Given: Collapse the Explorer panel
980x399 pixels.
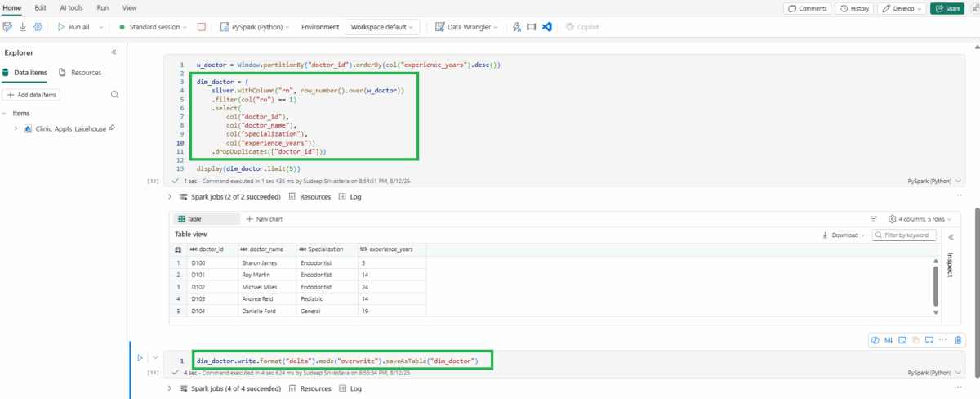Looking at the screenshot, I should [114, 52].
